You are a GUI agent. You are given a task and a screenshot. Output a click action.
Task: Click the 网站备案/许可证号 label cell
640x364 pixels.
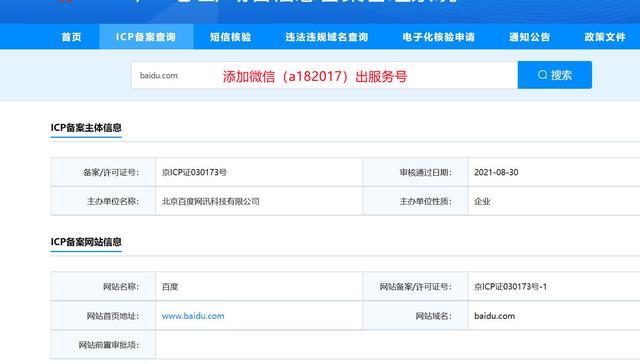[x=416, y=287]
